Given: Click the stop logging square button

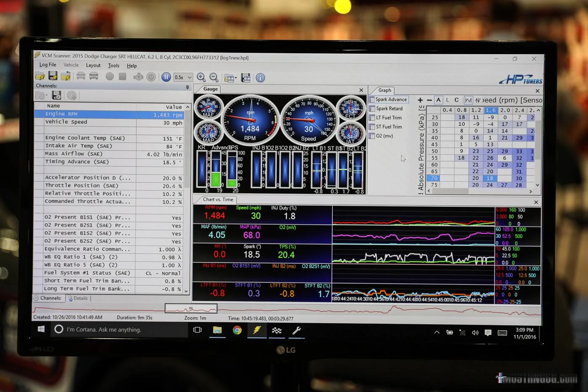Looking at the screenshot, I should coord(123,76).
